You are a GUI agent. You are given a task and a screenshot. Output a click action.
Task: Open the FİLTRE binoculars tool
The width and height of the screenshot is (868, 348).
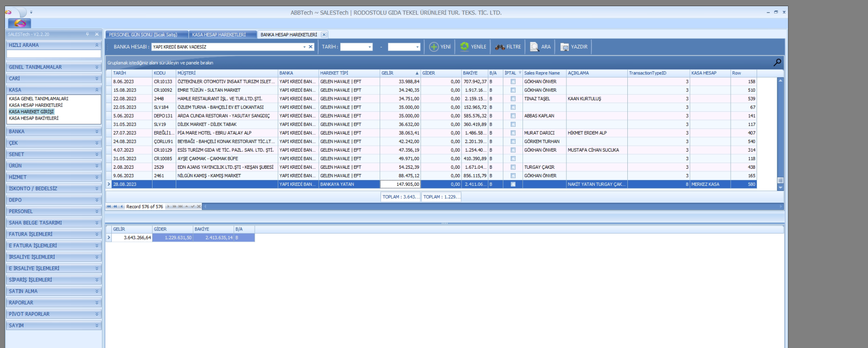[500, 47]
